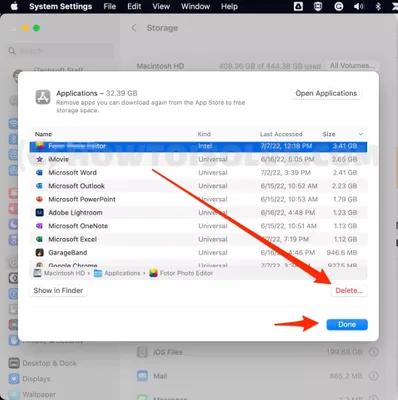Select the iMovie app icon
This screenshot has height=400, width=398.
39,159
